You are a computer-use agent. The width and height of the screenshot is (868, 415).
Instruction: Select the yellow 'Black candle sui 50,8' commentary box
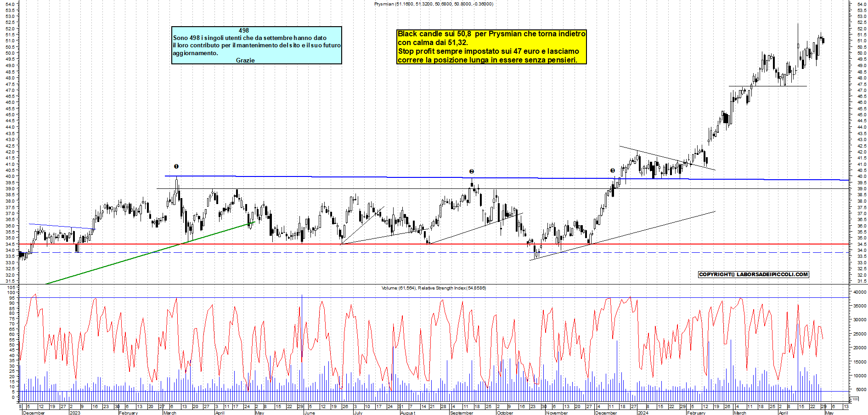click(x=491, y=47)
